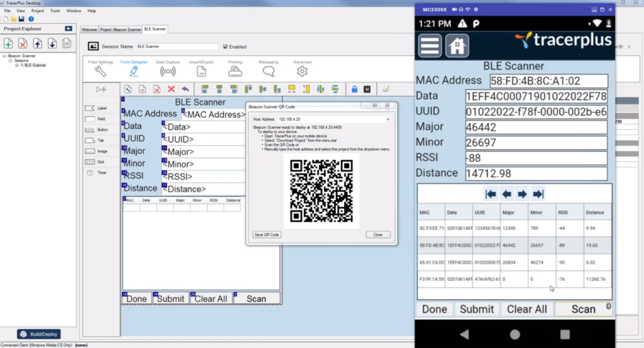Viewport: 644px width, 348px height.
Task: Click the red X delete control icon
Action: [x=171, y=89]
